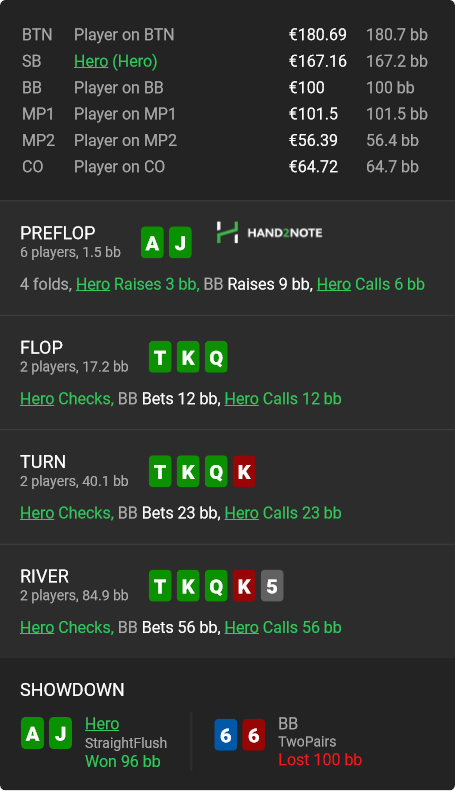Click Hero Checks link on the turn
This screenshot has height=791, width=455.
(66, 513)
